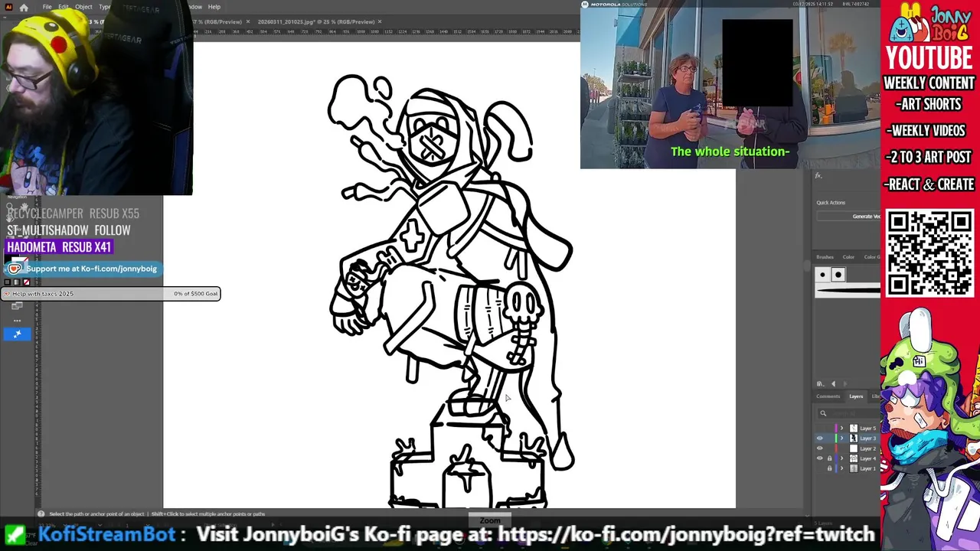Open the Edit menu

[x=64, y=7]
